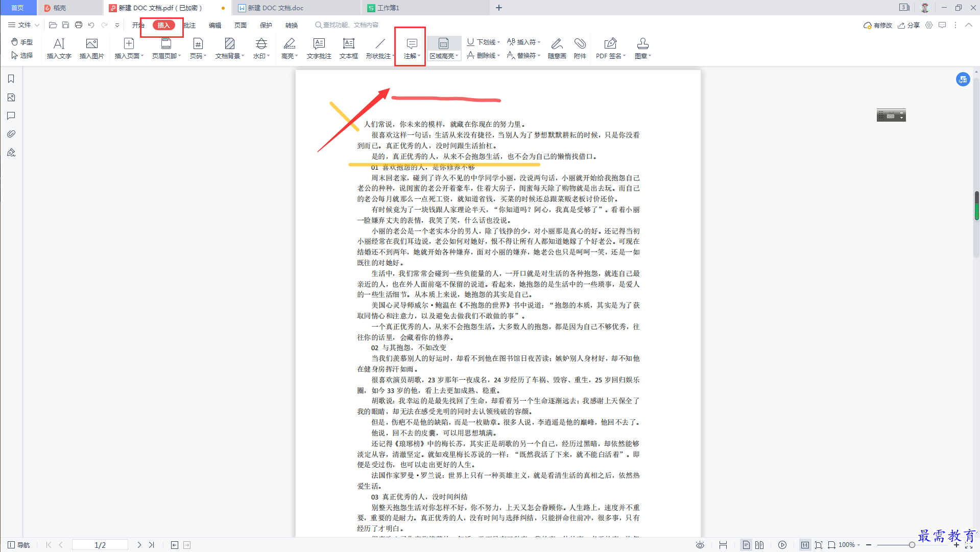
Task: Click the undo arrow icon
Action: click(91, 25)
